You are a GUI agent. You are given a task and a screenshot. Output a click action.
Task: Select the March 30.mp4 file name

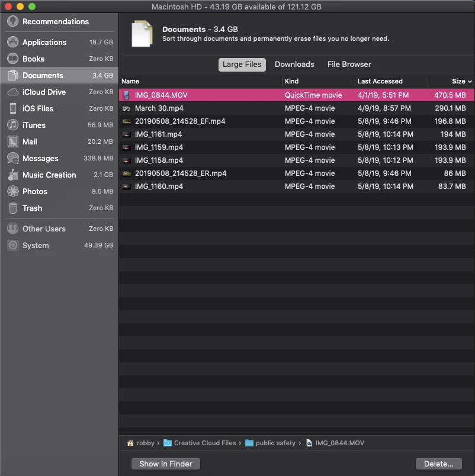[159, 108]
